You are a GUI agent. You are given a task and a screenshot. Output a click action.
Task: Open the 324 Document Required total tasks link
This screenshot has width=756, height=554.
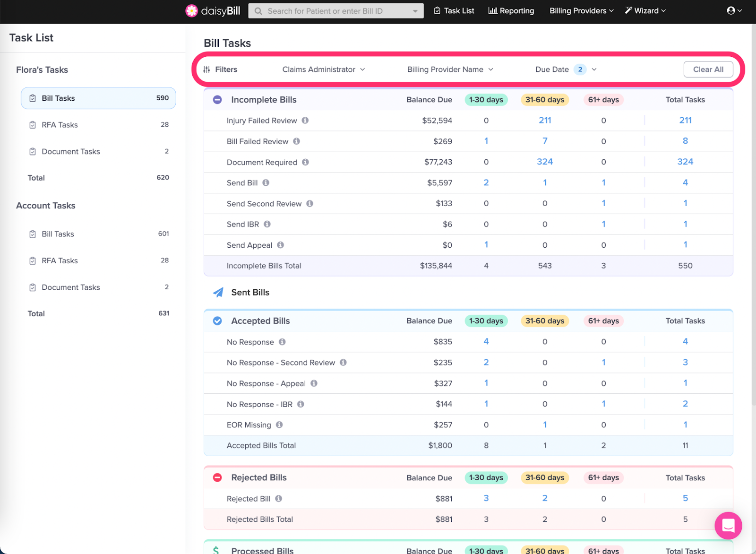tap(685, 162)
